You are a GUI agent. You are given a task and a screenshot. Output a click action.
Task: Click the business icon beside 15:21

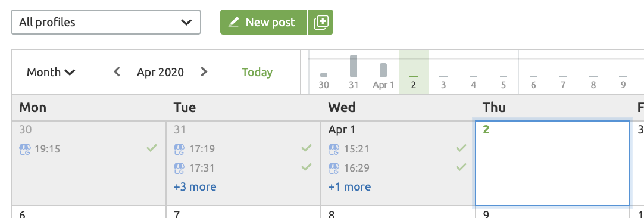coord(334,150)
